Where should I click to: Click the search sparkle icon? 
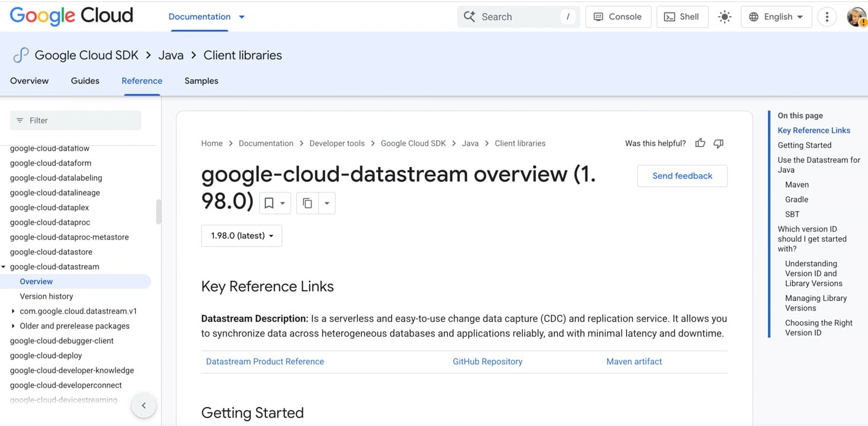coord(469,17)
